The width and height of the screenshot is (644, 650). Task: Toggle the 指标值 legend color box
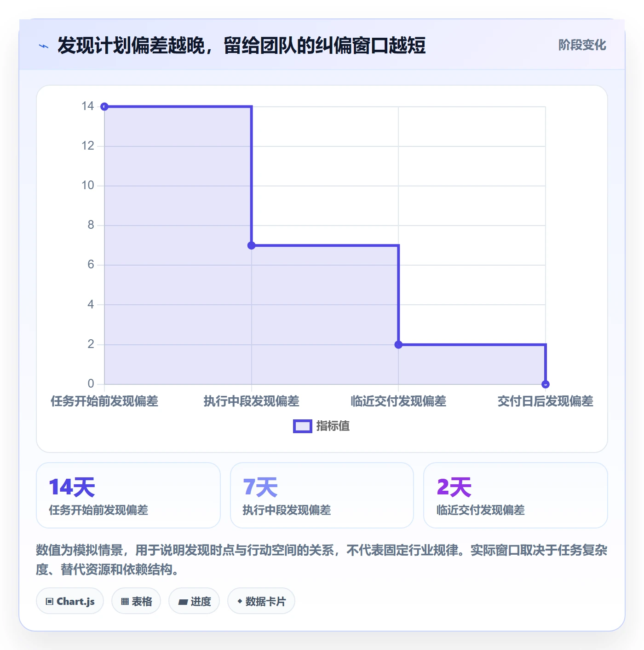pyautogui.click(x=303, y=426)
